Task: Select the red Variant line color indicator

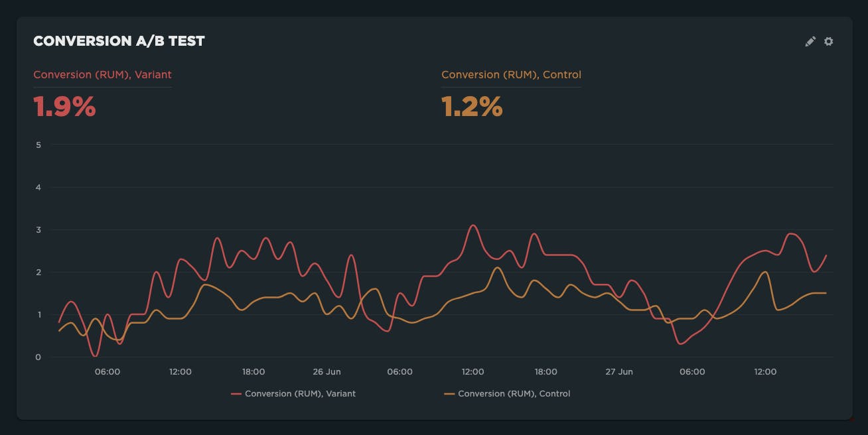Action: [x=236, y=393]
